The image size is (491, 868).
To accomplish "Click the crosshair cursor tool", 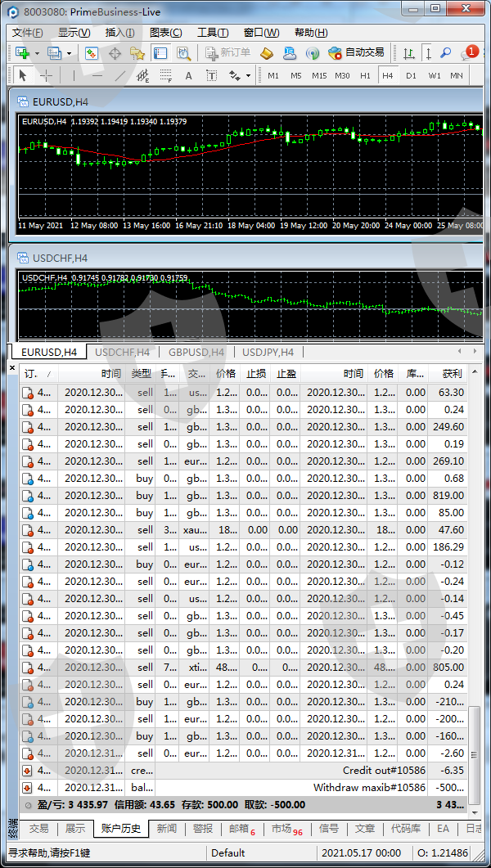I will 46,75.
